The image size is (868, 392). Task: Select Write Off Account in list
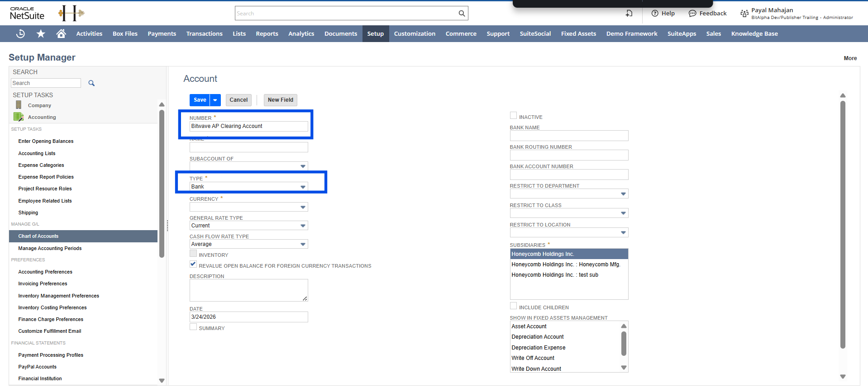click(x=533, y=358)
